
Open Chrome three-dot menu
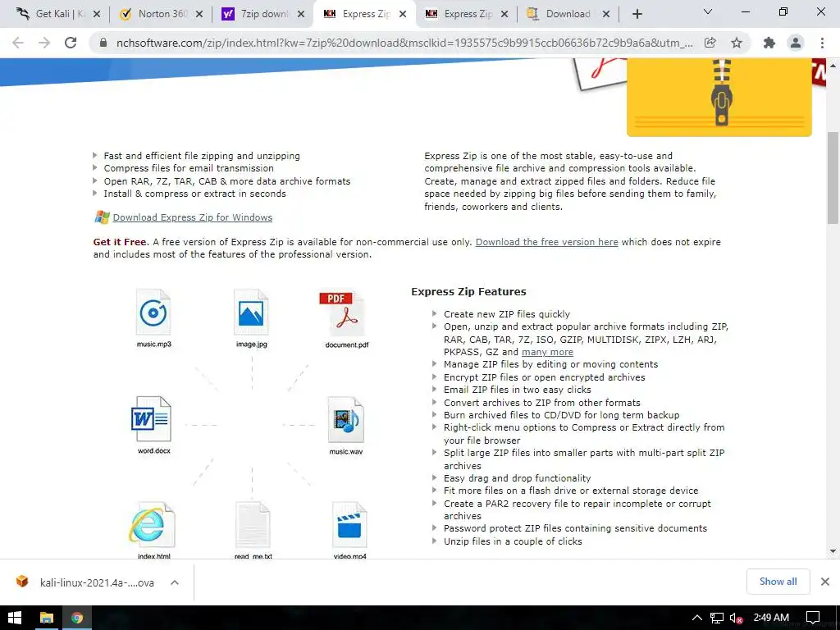(x=822, y=43)
